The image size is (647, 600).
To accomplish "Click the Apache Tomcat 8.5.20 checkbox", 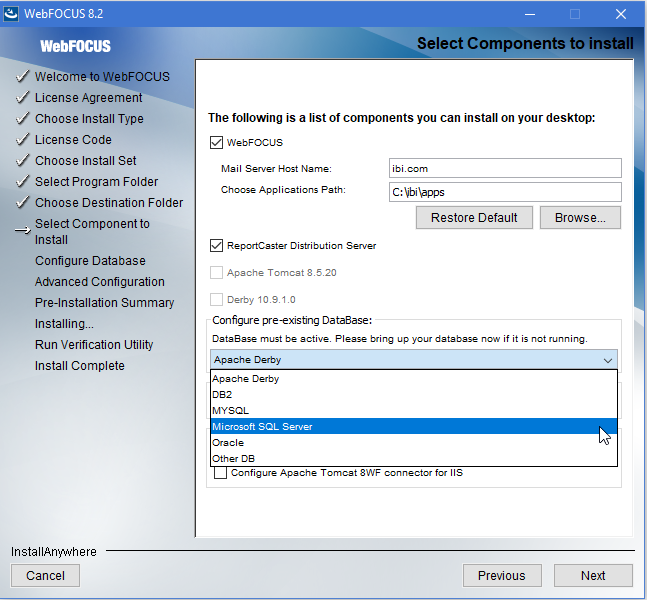I will click(x=216, y=273).
